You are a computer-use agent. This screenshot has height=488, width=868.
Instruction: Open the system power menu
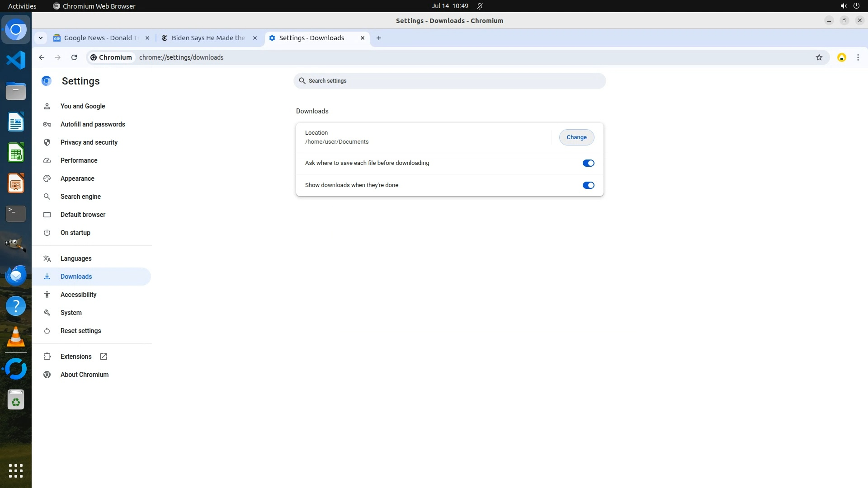click(856, 6)
